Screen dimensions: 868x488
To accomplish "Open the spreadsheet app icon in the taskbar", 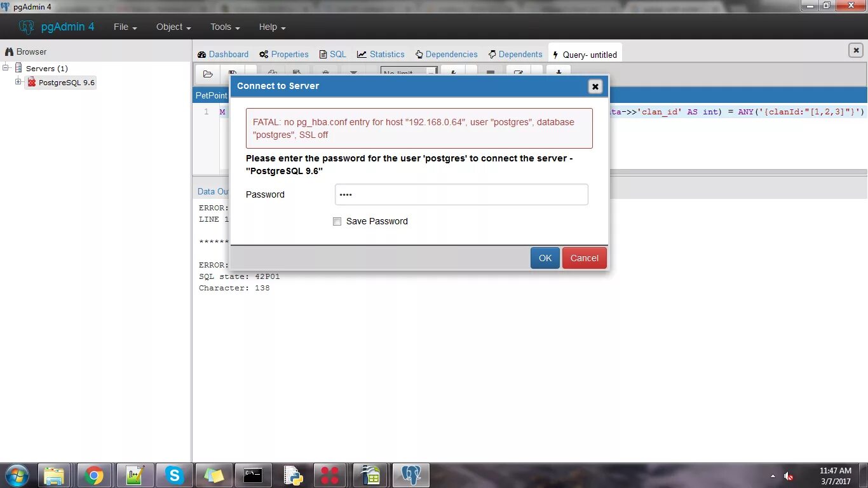I will click(x=370, y=475).
